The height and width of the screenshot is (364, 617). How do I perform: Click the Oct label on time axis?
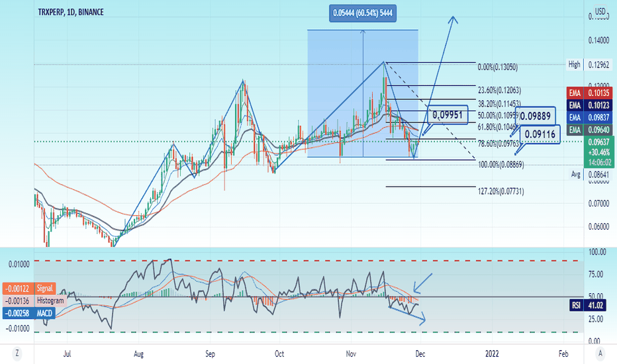(279, 354)
